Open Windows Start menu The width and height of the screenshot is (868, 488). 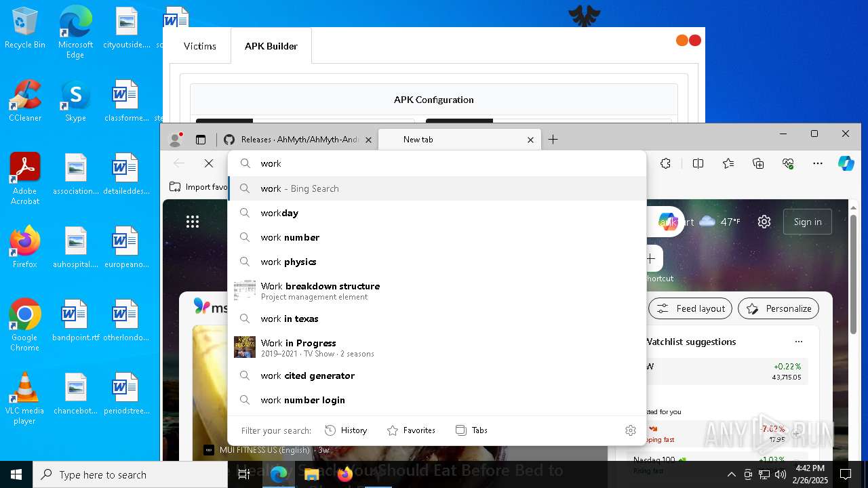click(x=16, y=474)
